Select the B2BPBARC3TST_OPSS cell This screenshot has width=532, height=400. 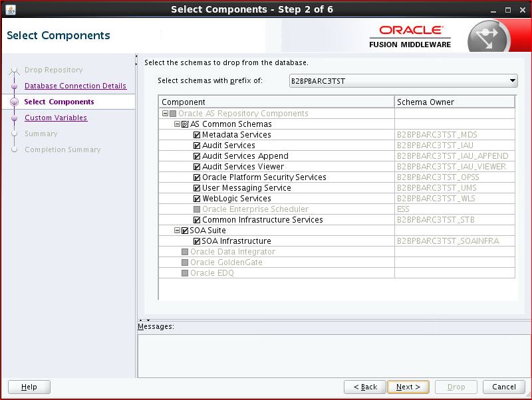pos(455,177)
